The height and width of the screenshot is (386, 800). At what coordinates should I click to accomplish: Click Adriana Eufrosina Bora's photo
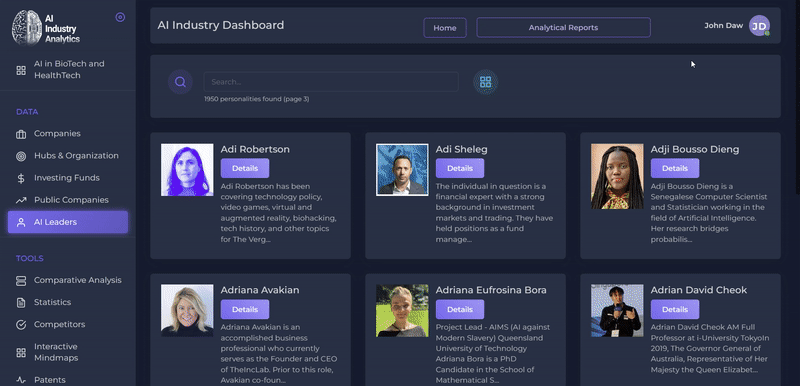click(402, 311)
